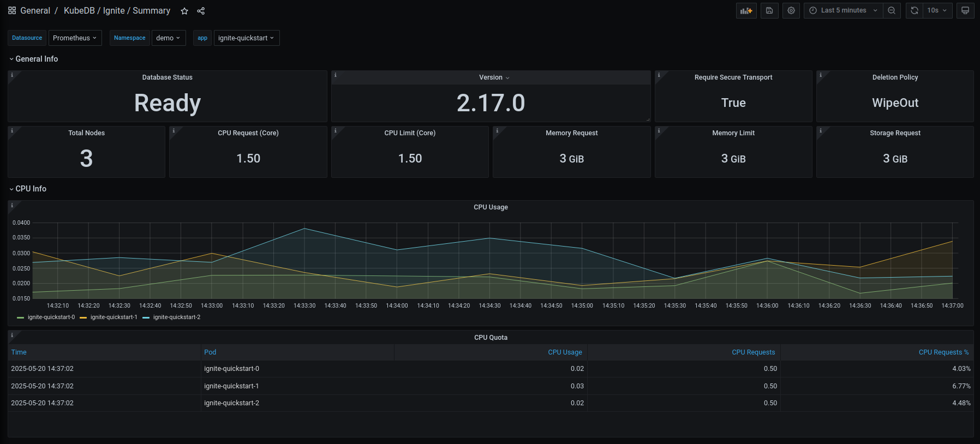
Task: Switch to TV display mode using monitor icon
Action: (x=965, y=10)
